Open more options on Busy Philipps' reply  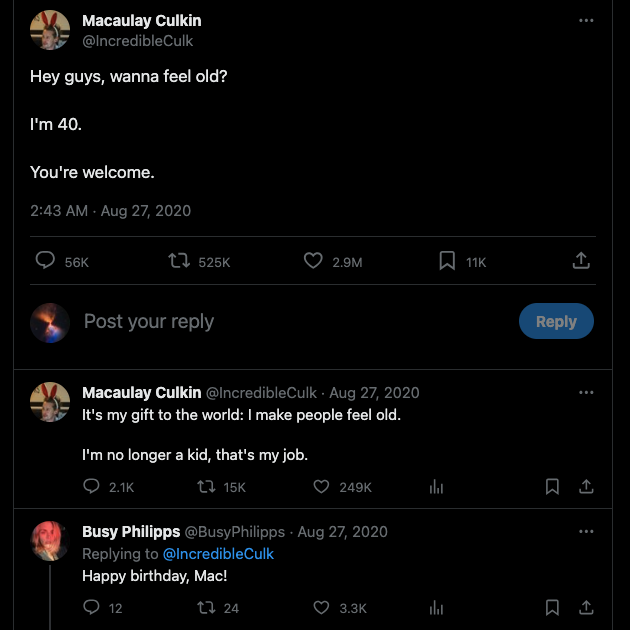[x=587, y=531]
